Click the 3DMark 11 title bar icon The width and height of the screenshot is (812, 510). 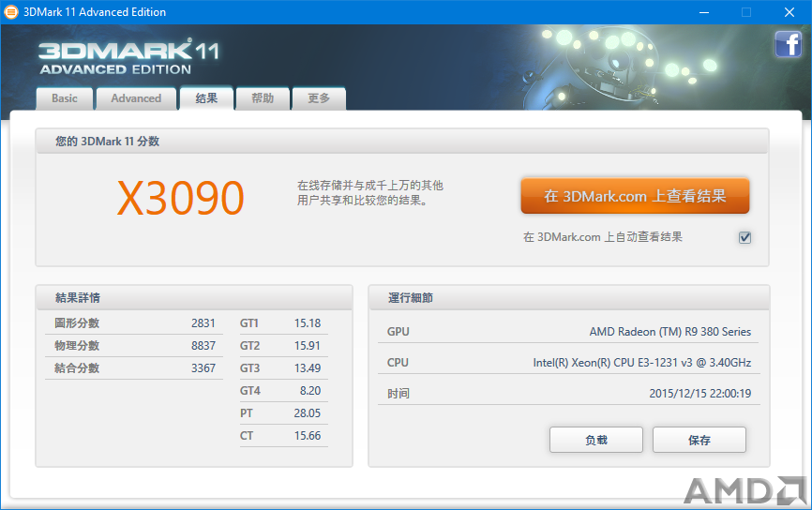[x=11, y=12]
